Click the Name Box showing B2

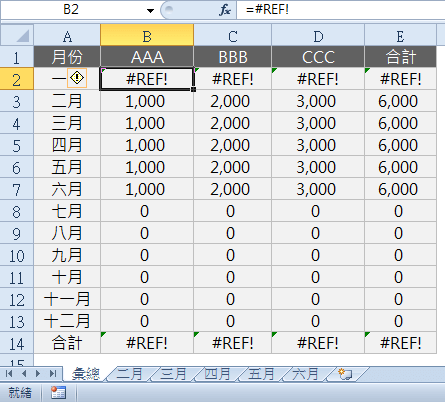(x=71, y=10)
